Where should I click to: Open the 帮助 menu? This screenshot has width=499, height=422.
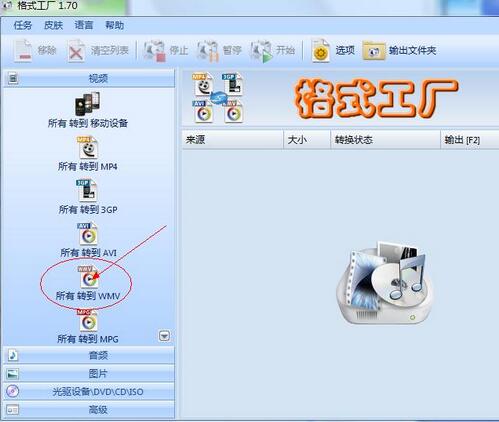coord(114,25)
